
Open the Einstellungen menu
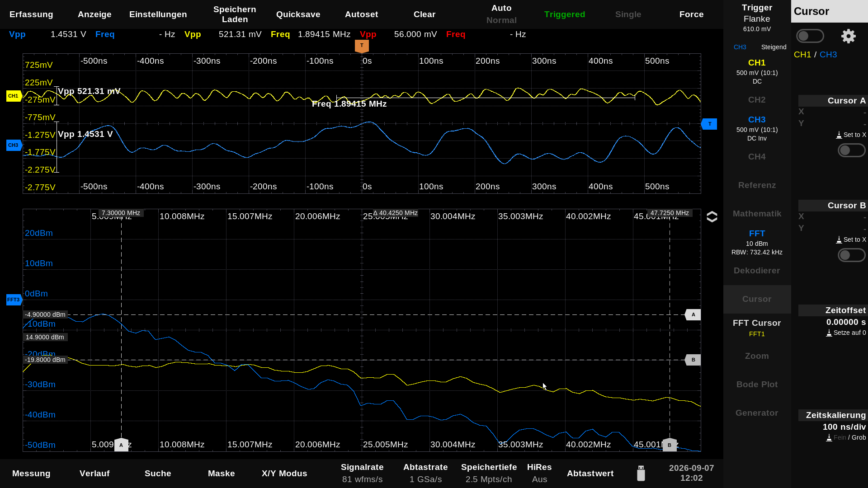click(158, 14)
